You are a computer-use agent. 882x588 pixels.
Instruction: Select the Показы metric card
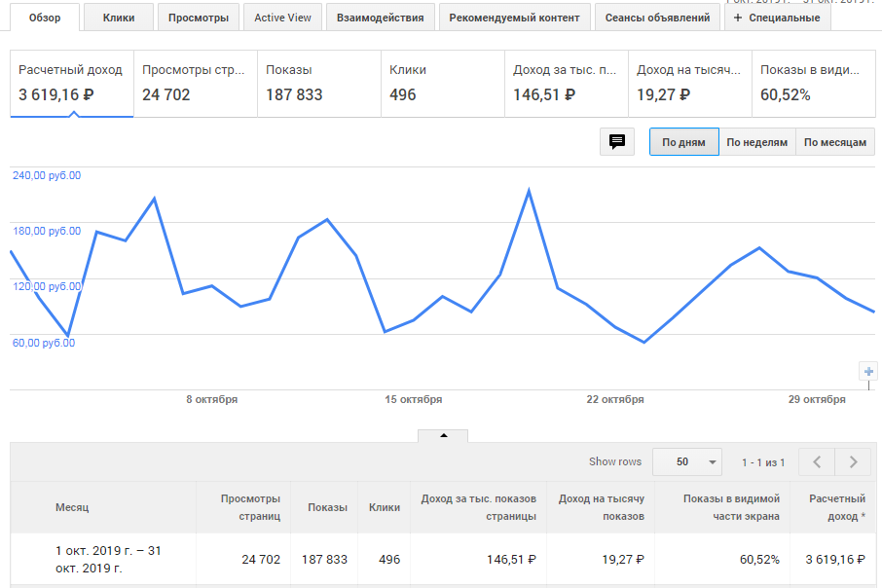(x=319, y=84)
